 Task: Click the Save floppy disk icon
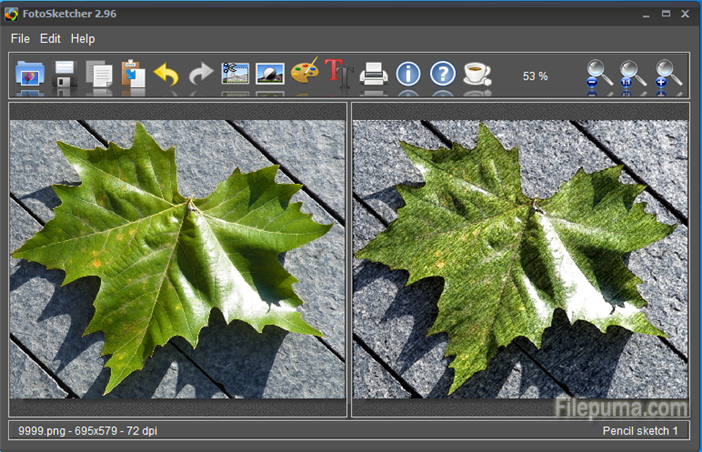pyautogui.click(x=65, y=75)
